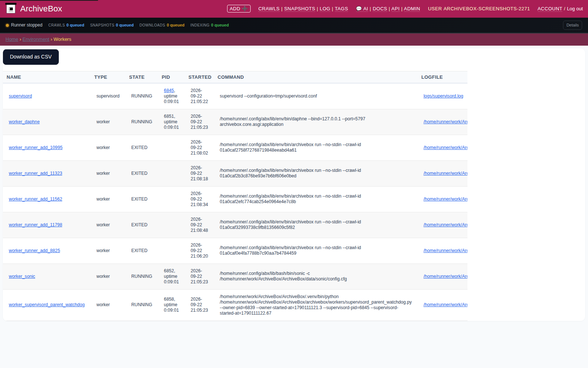Navigate to Environment breadcrumb

[x=36, y=39]
